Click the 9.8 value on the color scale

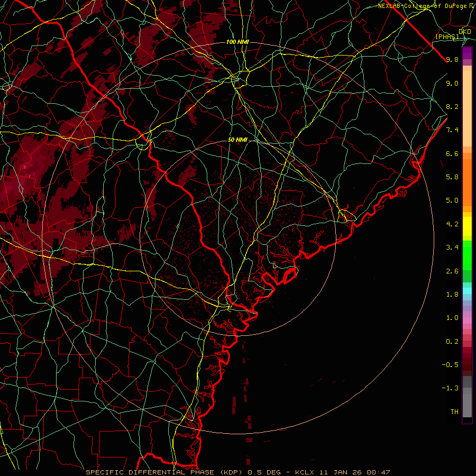(x=452, y=59)
